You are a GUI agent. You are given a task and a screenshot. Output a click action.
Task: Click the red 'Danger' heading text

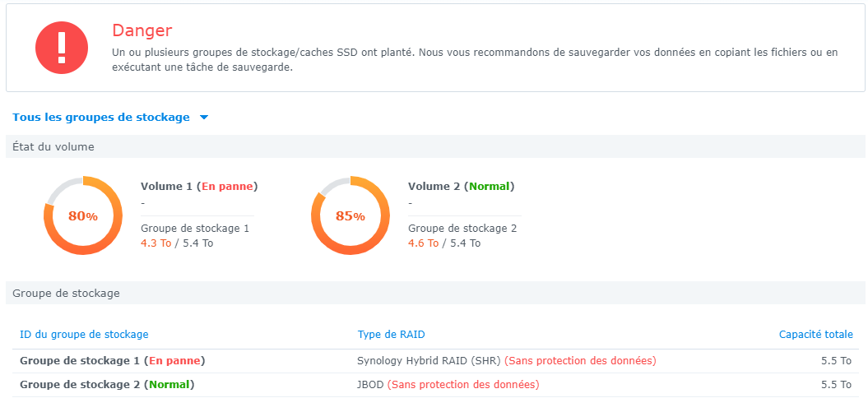click(x=142, y=30)
